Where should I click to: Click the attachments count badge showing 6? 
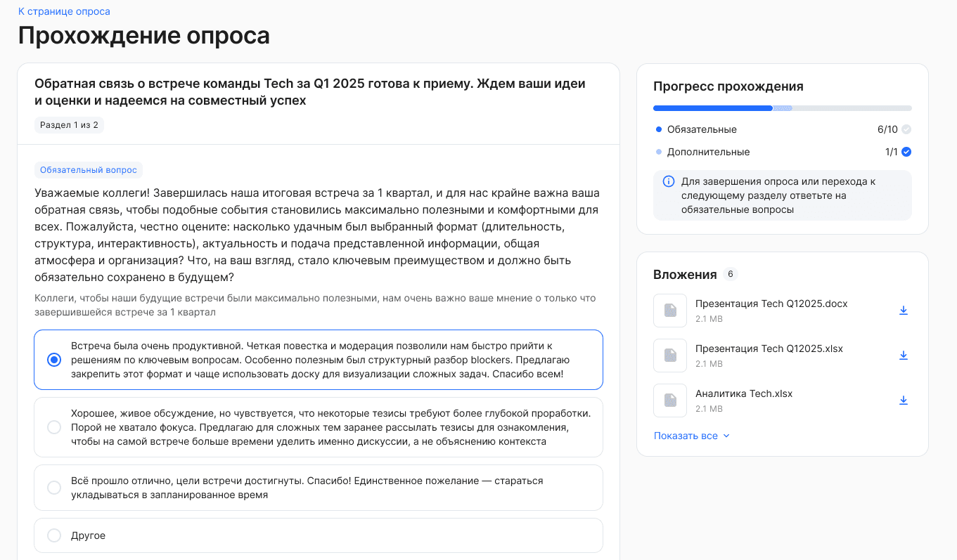(729, 274)
